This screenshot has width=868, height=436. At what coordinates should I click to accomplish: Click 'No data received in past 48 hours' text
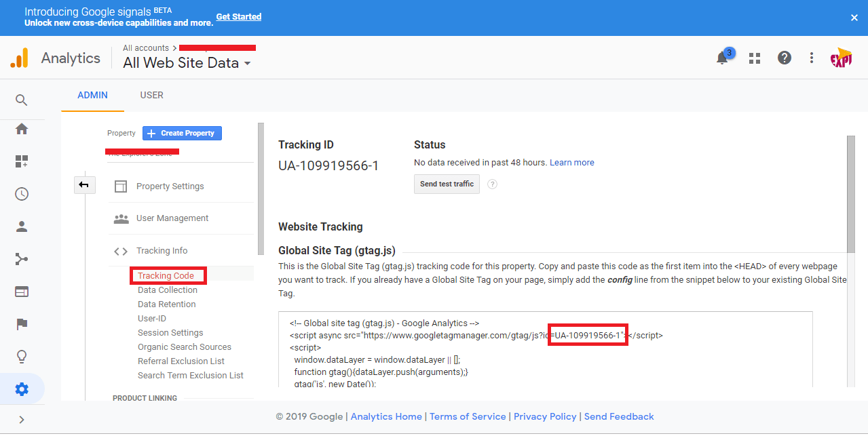pyautogui.click(x=480, y=163)
